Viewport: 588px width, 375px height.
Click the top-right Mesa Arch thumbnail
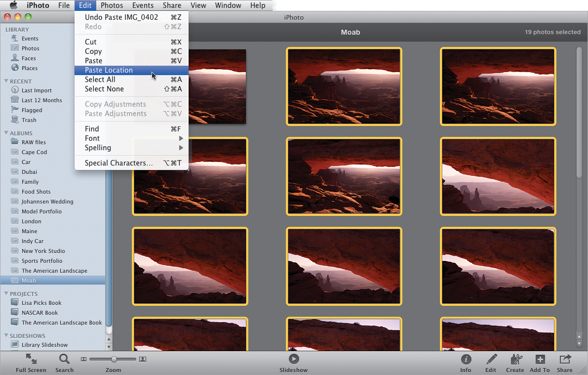(498, 86)
